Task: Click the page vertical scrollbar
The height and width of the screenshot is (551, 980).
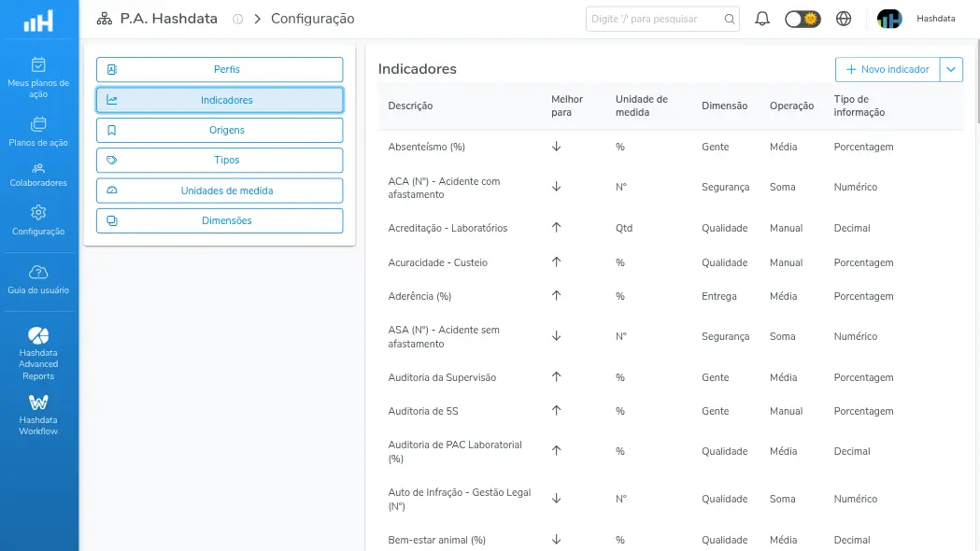Action: coord(977,81)
